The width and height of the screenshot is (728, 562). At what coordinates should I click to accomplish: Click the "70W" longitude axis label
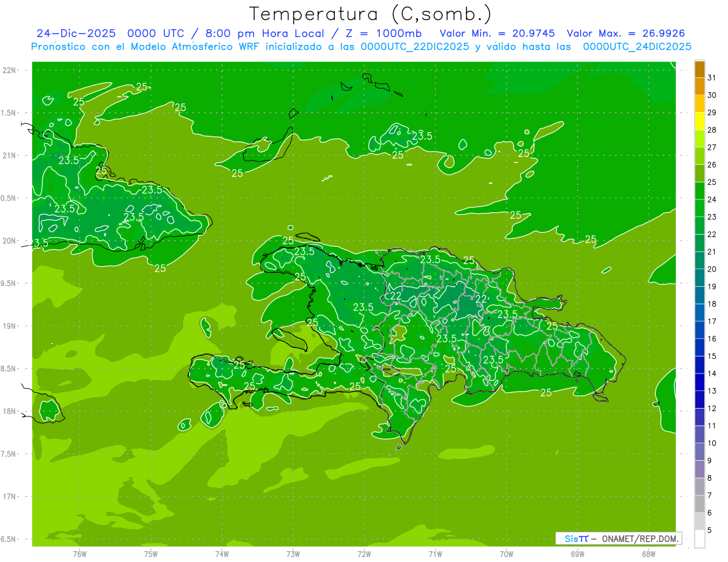pos(507,554)
